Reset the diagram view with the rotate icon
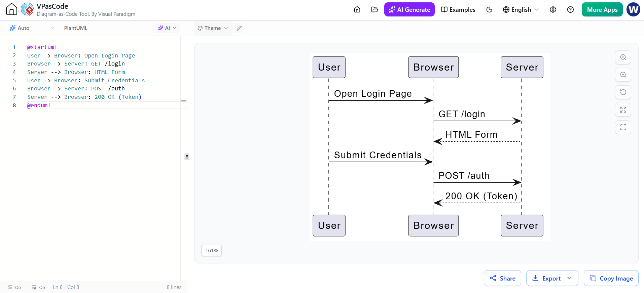The image size is (644, 293). [x=623, y=92]
